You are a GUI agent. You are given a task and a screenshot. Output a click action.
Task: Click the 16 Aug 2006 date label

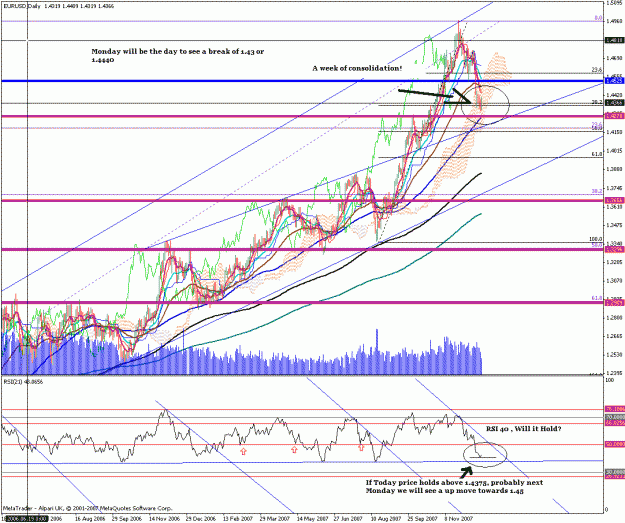(x=90, y=519)
